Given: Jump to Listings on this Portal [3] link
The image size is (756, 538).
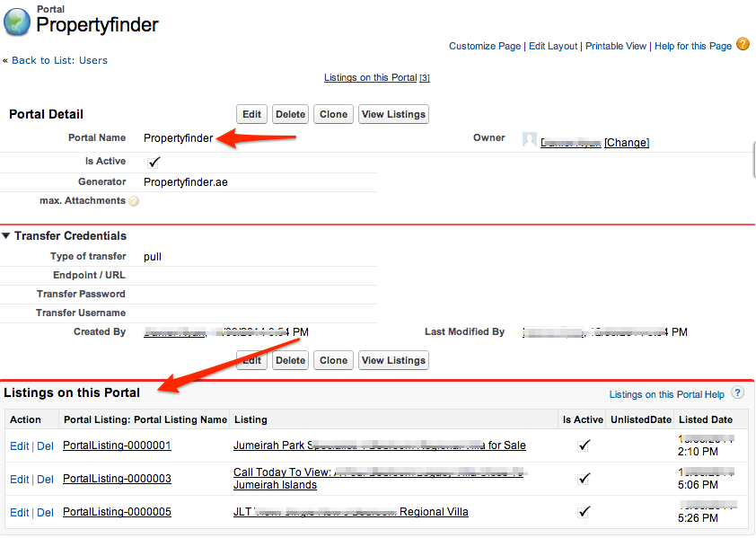Looking at the screenshot, I should (376, 77).
